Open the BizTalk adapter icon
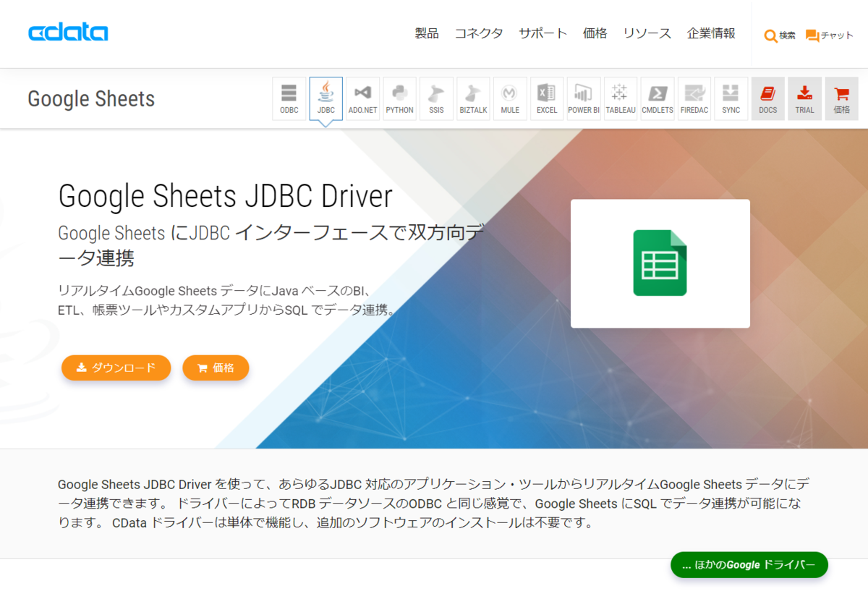868x594 pixels. click(473, 98)
